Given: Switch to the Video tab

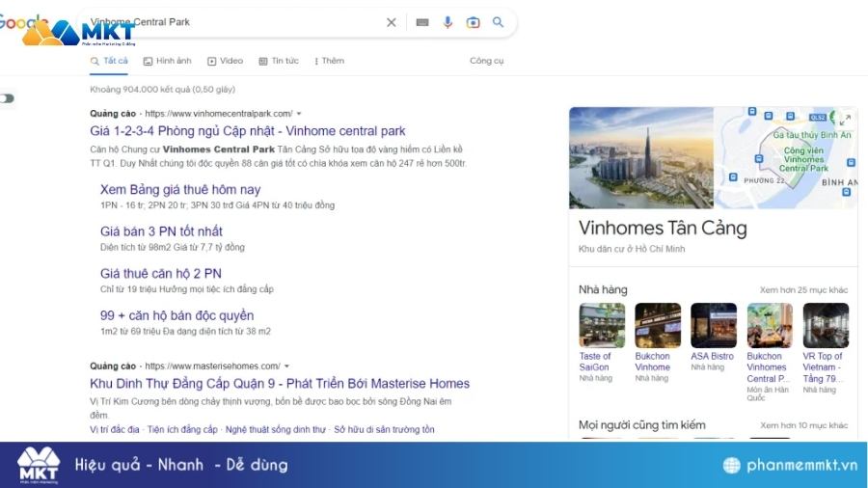Looking at the screenshot, I should point(225,61).
